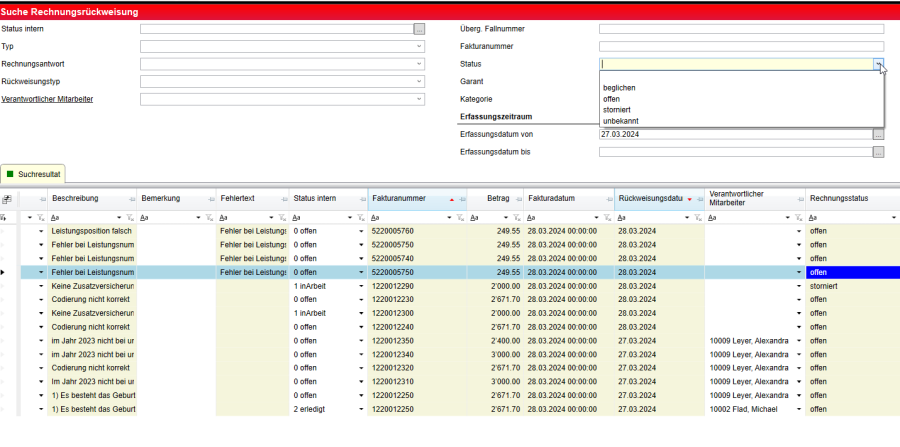Pick 'unbekannt' from the Status options

click(620, 121)
